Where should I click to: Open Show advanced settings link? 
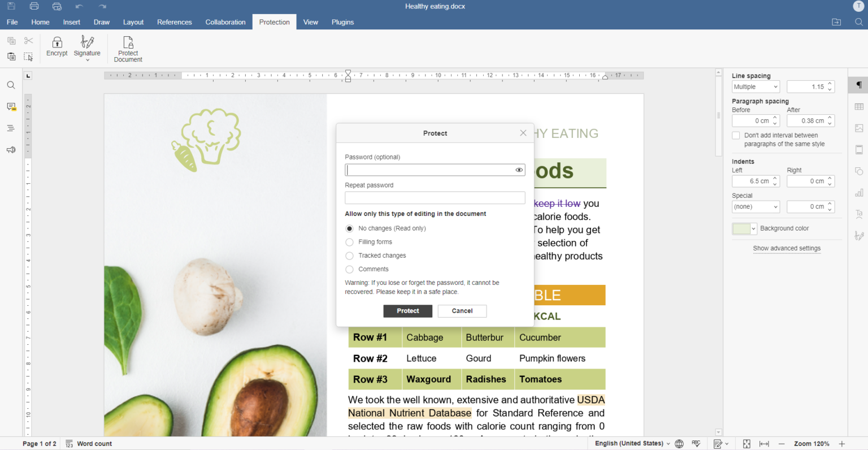point(787,248)
